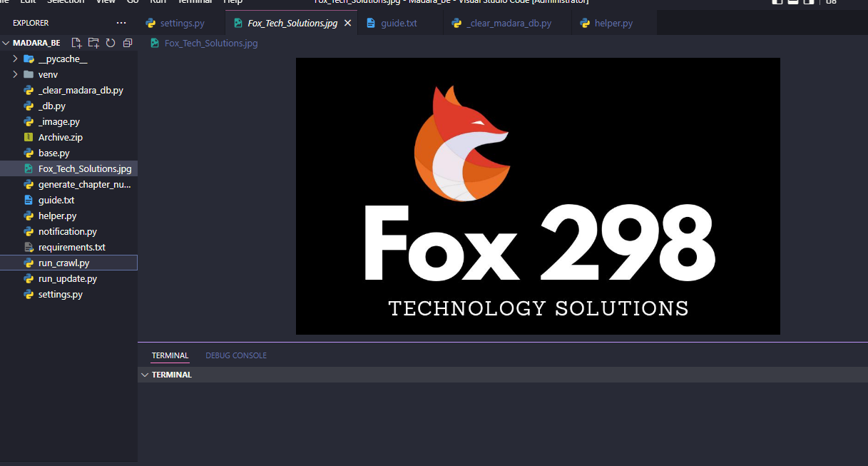This screenshot has height=466, width=868.
Task: Open _clear_madara_db.py in the file tree
Action: [68, 90]
